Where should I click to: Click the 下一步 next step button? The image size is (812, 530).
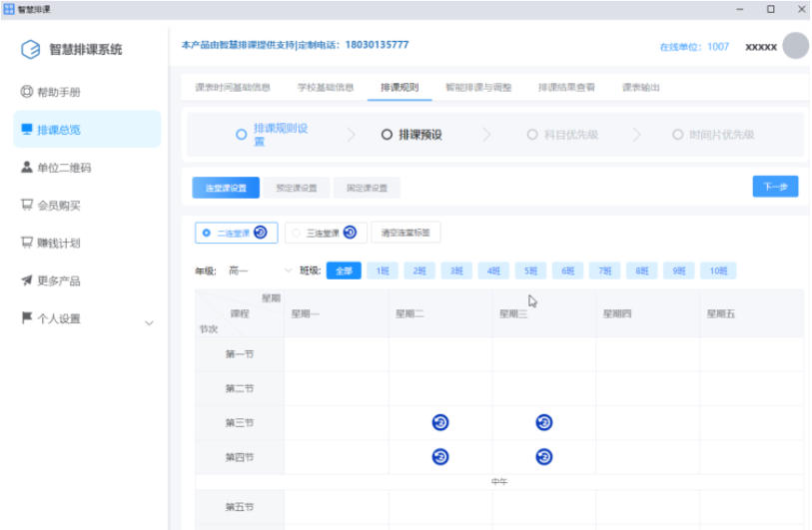point(775,187)
